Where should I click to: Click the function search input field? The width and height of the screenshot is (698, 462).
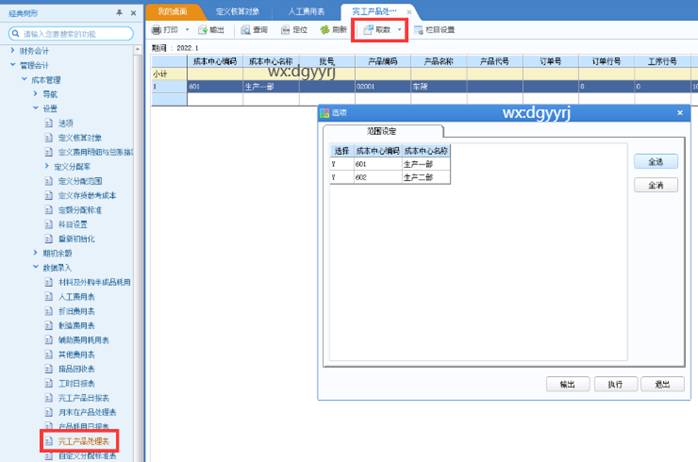coord(75,33)
